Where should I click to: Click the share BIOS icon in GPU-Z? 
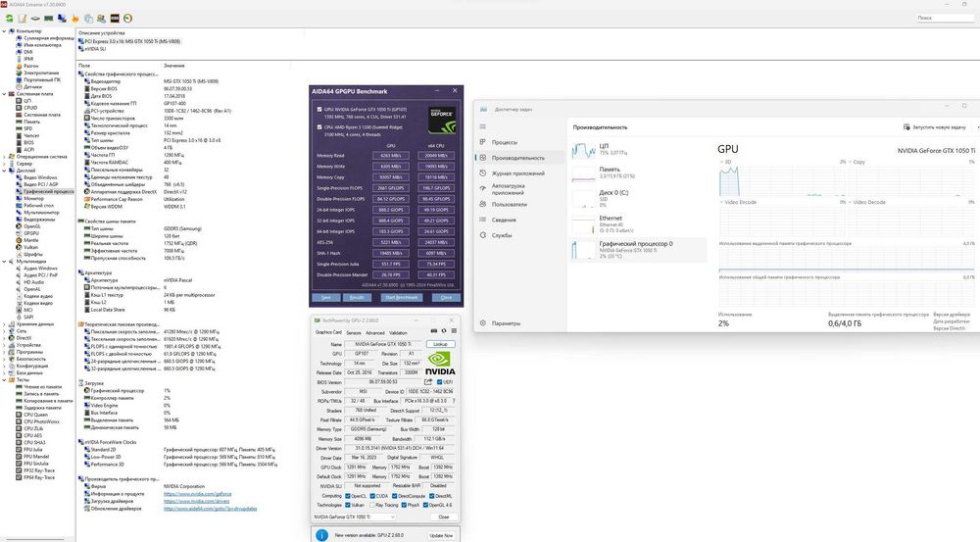click(428, 382)
